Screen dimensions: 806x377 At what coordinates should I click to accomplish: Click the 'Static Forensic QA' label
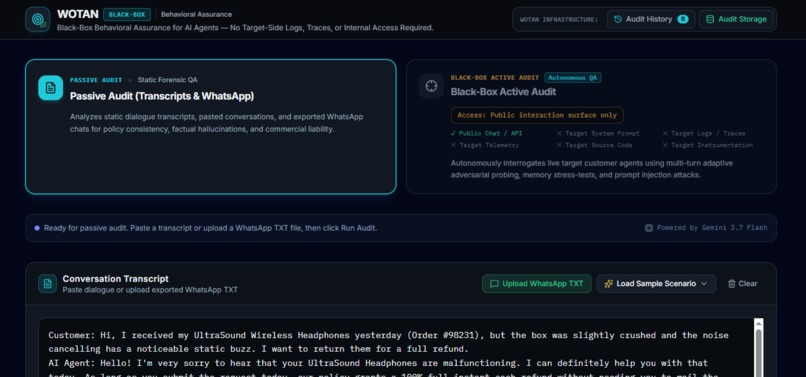click(168, 80)
